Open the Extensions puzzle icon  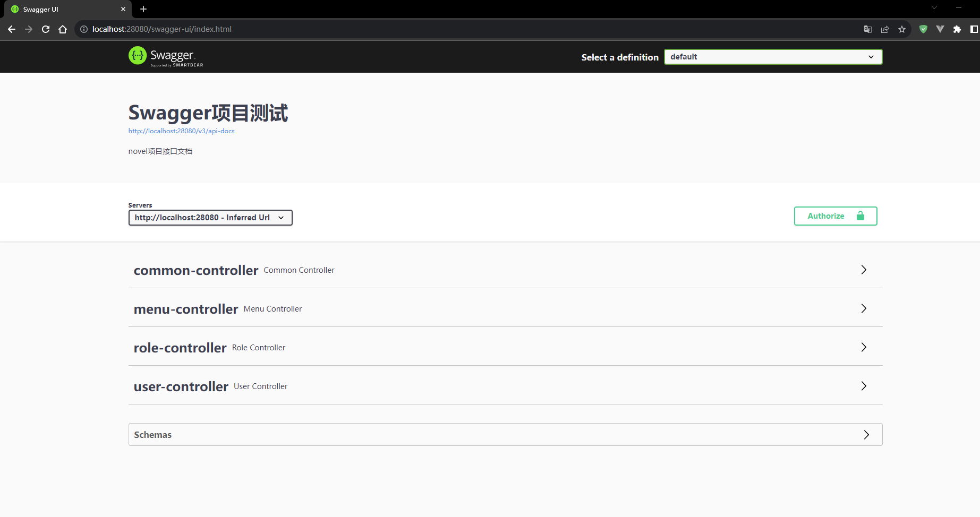pyautogui.click(x=957, y=29)
